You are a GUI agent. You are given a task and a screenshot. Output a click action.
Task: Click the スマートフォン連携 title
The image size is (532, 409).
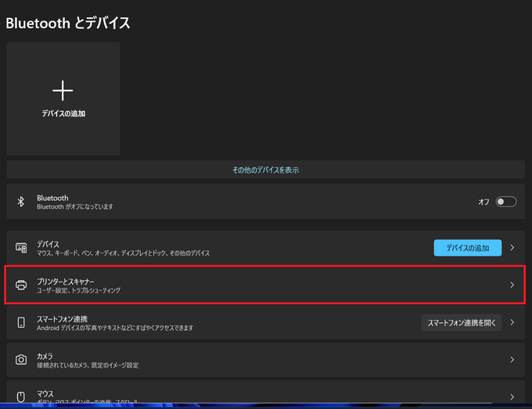point(62,319)
